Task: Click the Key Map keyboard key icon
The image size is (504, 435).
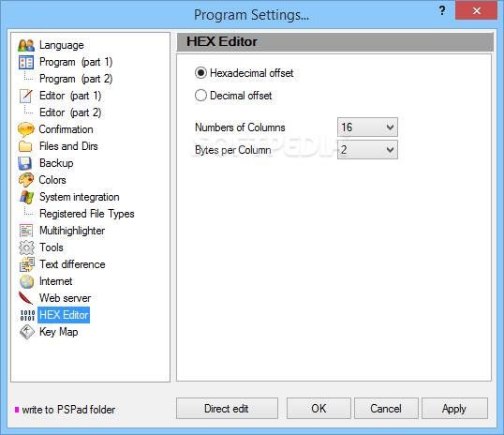Action: [x=26, y=332]
